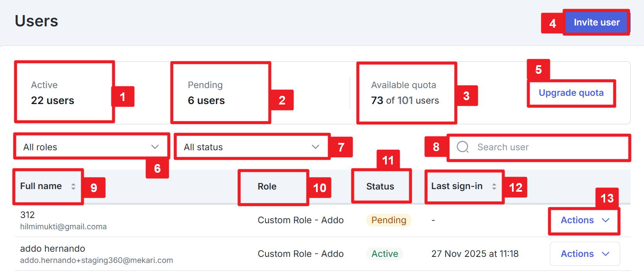Image resolution: width=644 pixels, height=272 pixels.
Task: Sort by Full name using sort arrows
Action: coord(73,187)
